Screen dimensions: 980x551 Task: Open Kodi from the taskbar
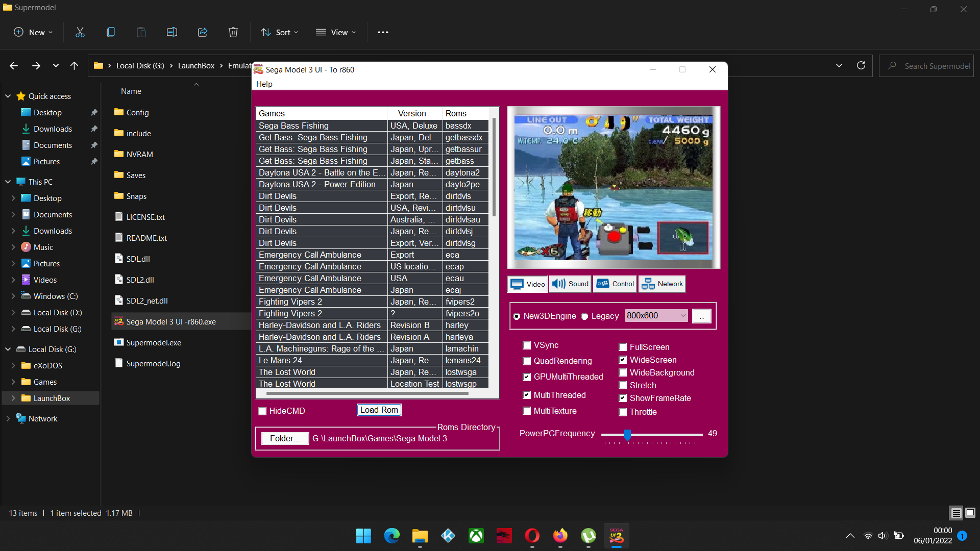pyautogui.click(x=448, y=536)
